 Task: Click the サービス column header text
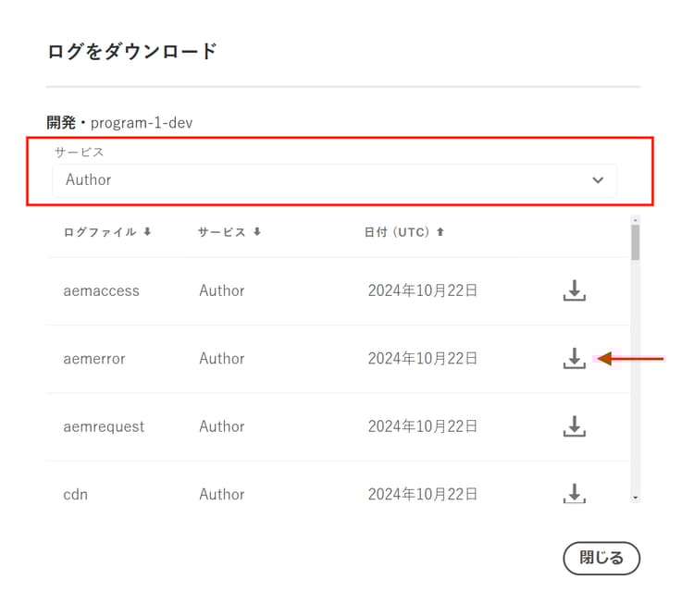pyautogui.click(x=222, y=232)
